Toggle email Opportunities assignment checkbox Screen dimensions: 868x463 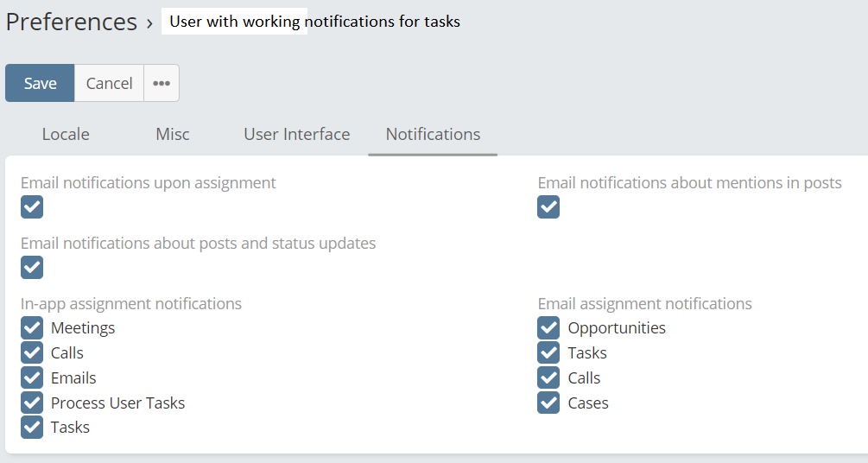pos(548,328)
